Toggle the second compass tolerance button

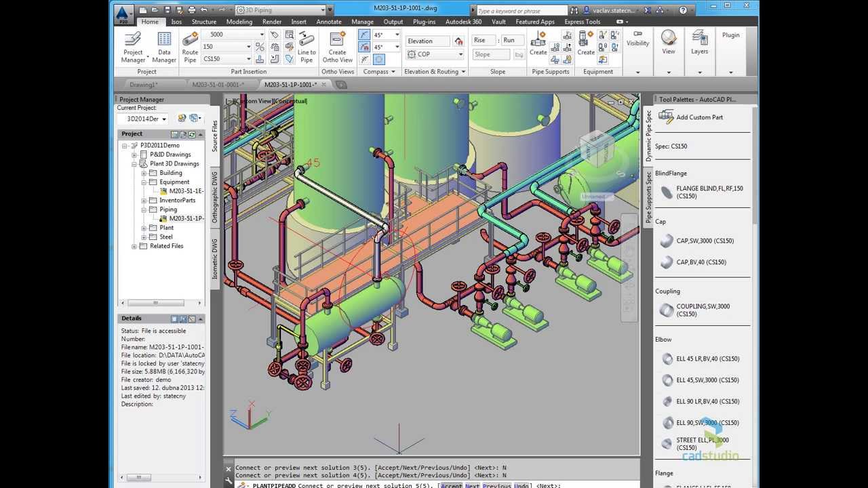365,47
